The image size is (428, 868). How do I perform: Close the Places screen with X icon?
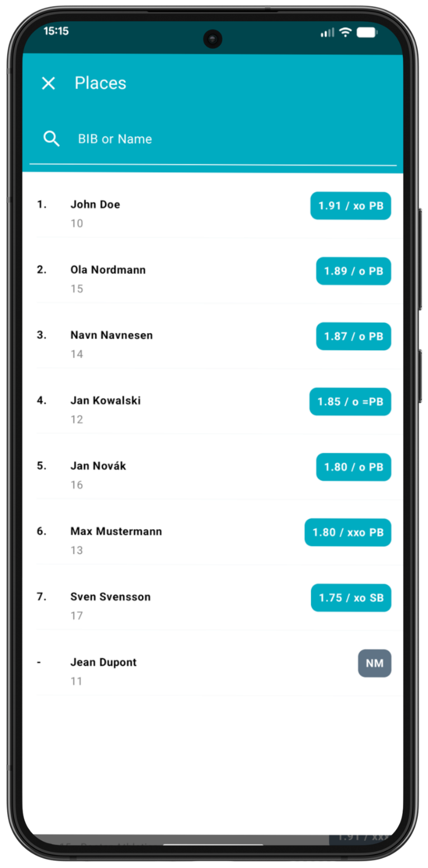(x=49, y=83)
